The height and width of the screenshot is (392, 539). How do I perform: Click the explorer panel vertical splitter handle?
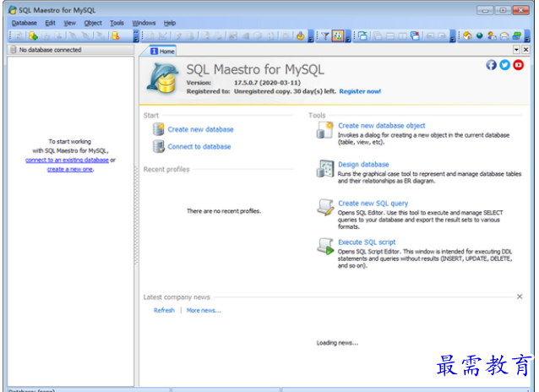tap(136, 215)
